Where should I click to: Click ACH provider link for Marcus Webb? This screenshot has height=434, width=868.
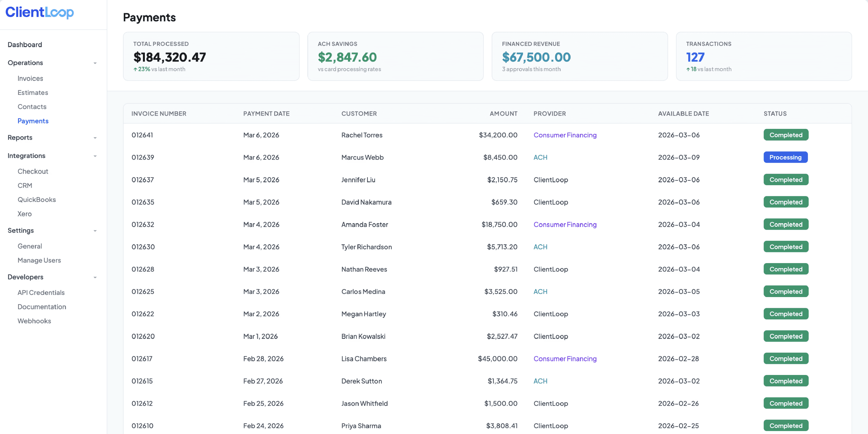point(540,157)
